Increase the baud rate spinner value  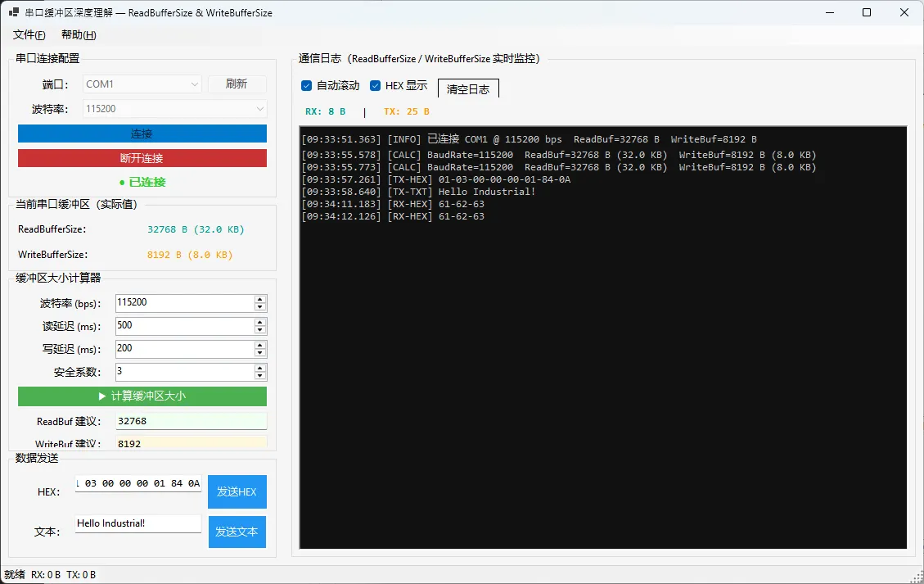point(260,299)
